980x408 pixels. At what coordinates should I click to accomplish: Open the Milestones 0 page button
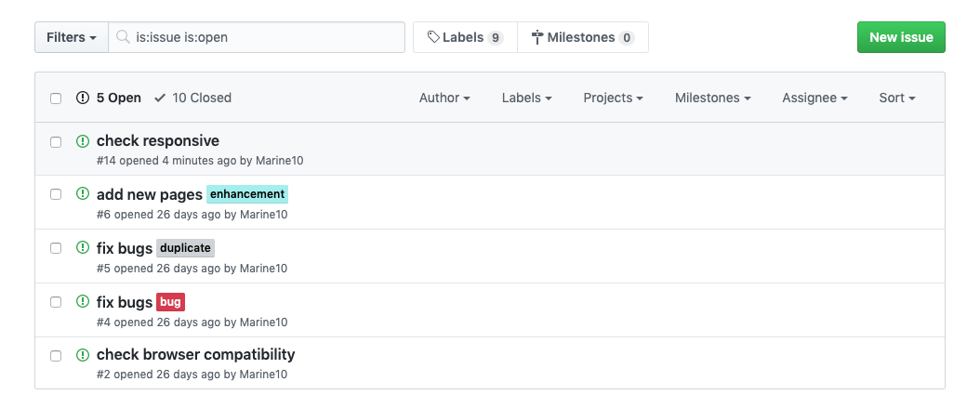(582, 37)
